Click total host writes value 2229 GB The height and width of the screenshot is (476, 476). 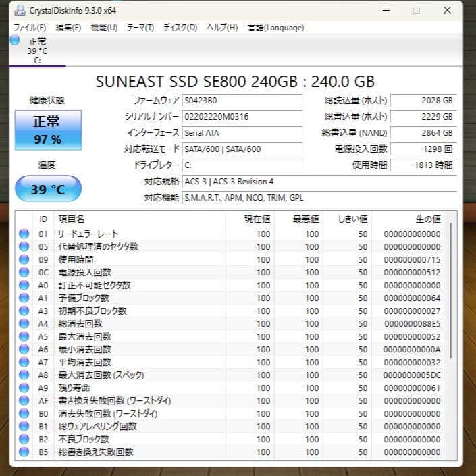[x=423, y=117]
